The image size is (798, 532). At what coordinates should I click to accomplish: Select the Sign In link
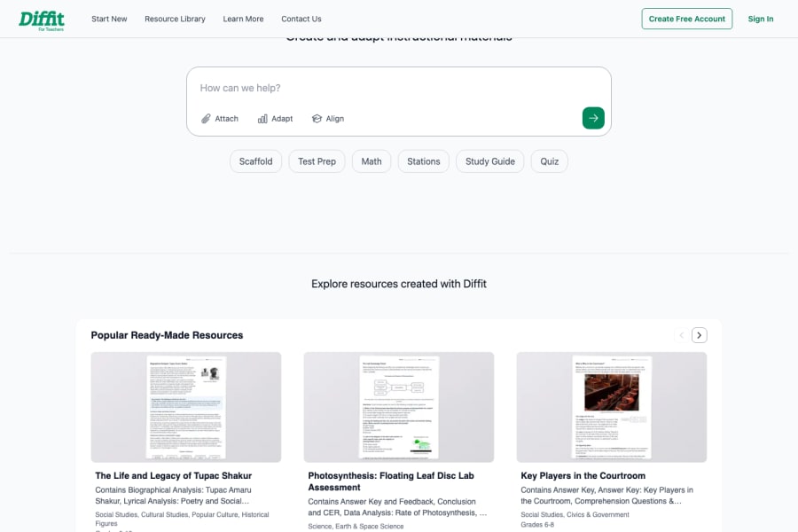760,18
